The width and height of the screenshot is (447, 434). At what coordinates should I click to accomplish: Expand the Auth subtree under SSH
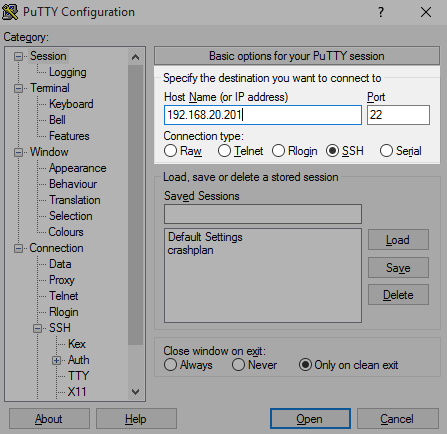56,360
